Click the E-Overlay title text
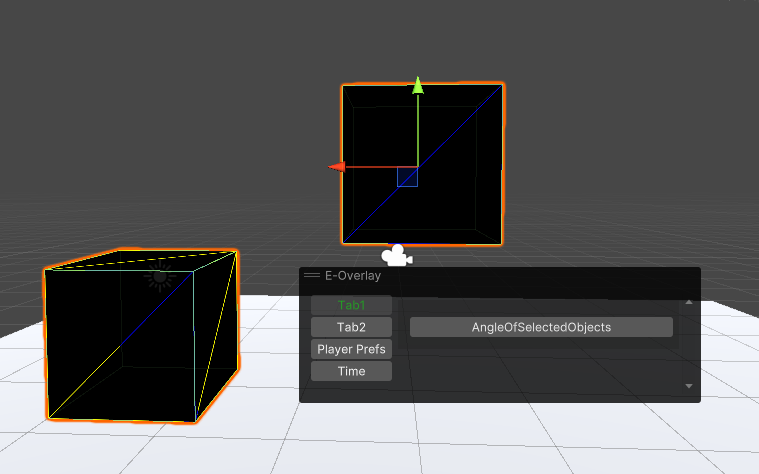This screenshot has width=759, height=474. 353,275
